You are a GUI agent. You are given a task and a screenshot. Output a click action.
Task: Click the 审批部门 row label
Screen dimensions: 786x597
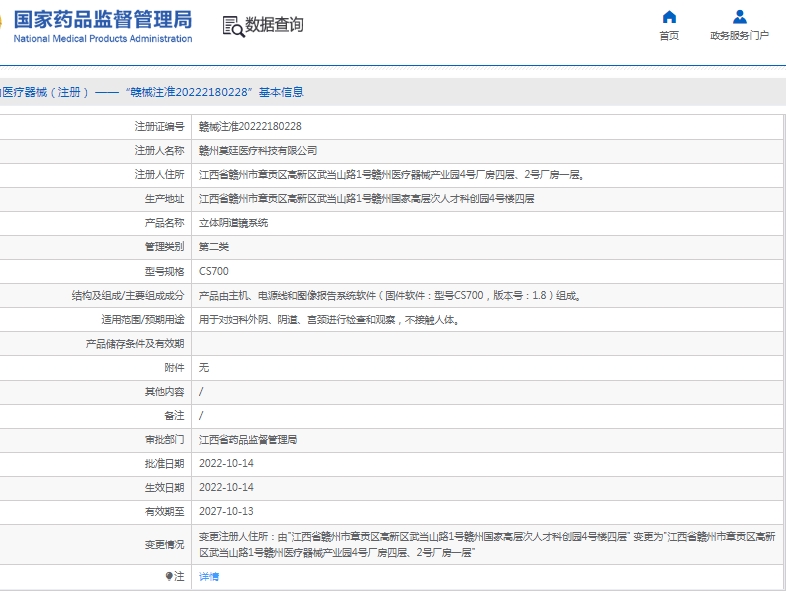coord(164,440)
